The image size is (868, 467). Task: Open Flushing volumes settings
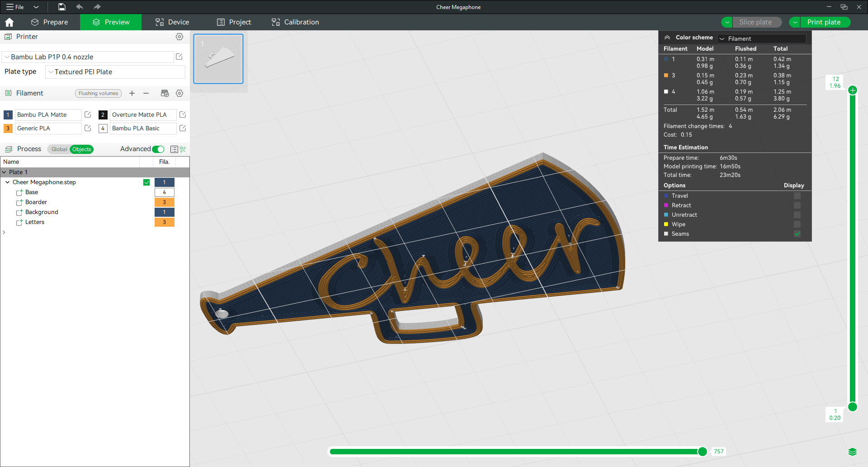(98, 93)
